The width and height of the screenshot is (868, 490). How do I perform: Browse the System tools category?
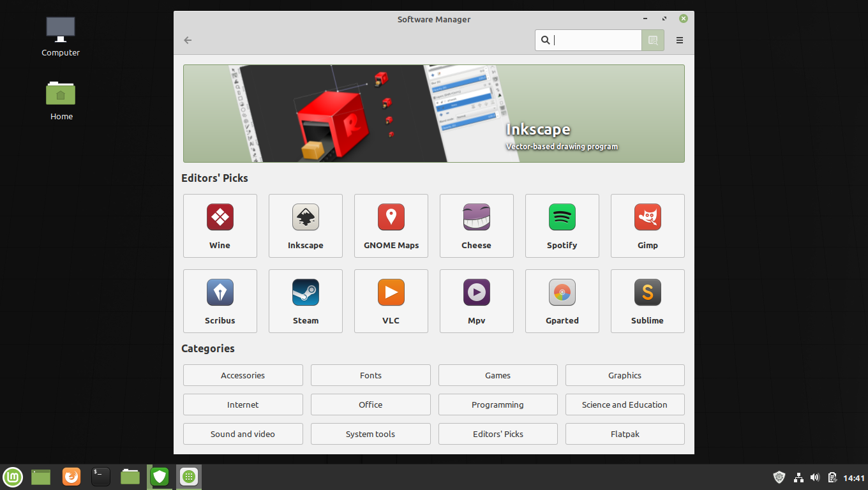pos(371,434)
